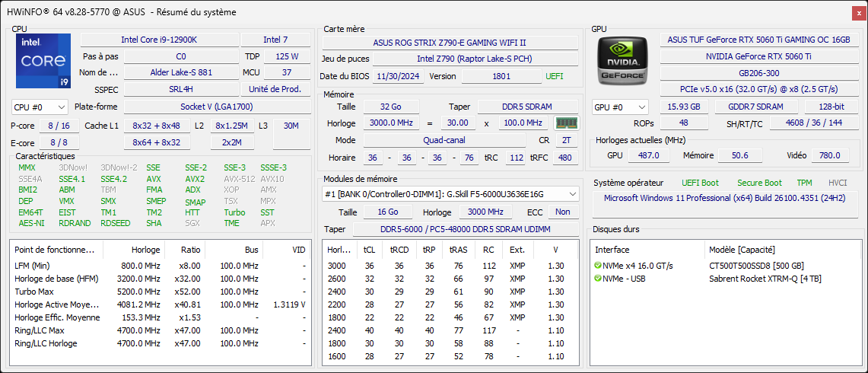The height and width of the screenshot is (373, 868).
Task: Select the 2200 XMP memory timing row
Action: pos(450,304)
